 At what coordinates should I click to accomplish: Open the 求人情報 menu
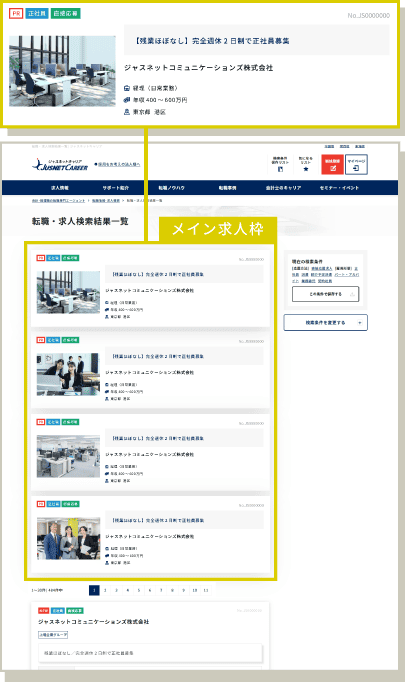60,188
